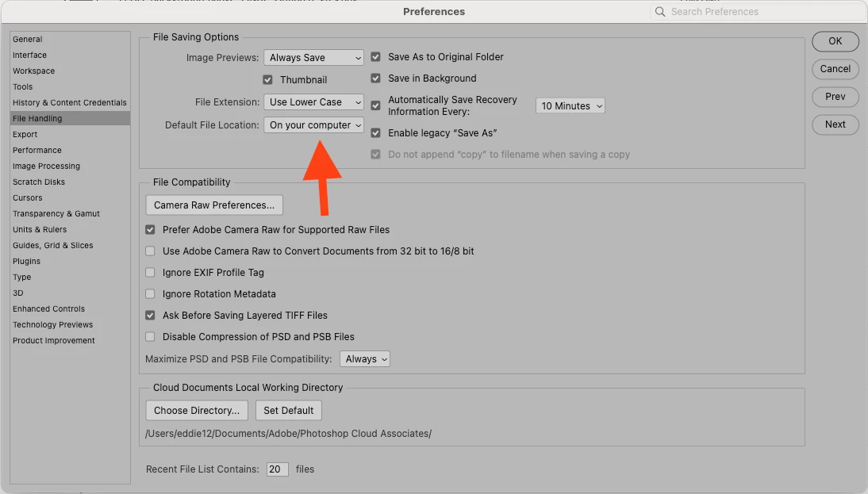
Task: Change the 10 Minutes recovery interval dropdown
Action: (570, 105)
